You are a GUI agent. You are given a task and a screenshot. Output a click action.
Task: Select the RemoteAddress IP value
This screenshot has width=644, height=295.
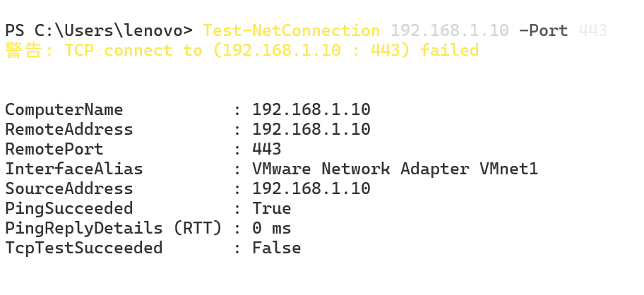click(311, 130)
